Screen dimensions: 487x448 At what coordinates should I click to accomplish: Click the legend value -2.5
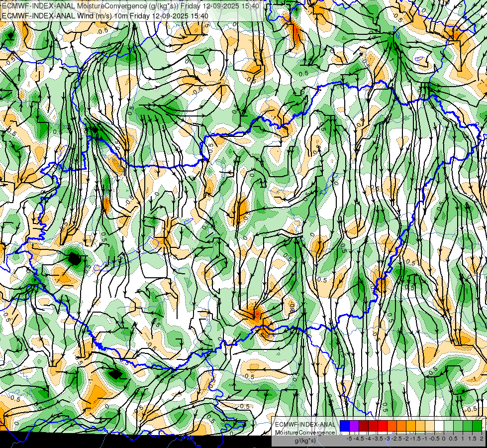[397, 439]
